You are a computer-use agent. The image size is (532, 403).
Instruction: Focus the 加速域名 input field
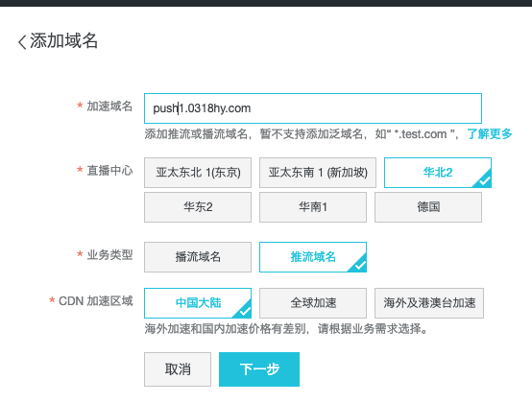[313, 108]
